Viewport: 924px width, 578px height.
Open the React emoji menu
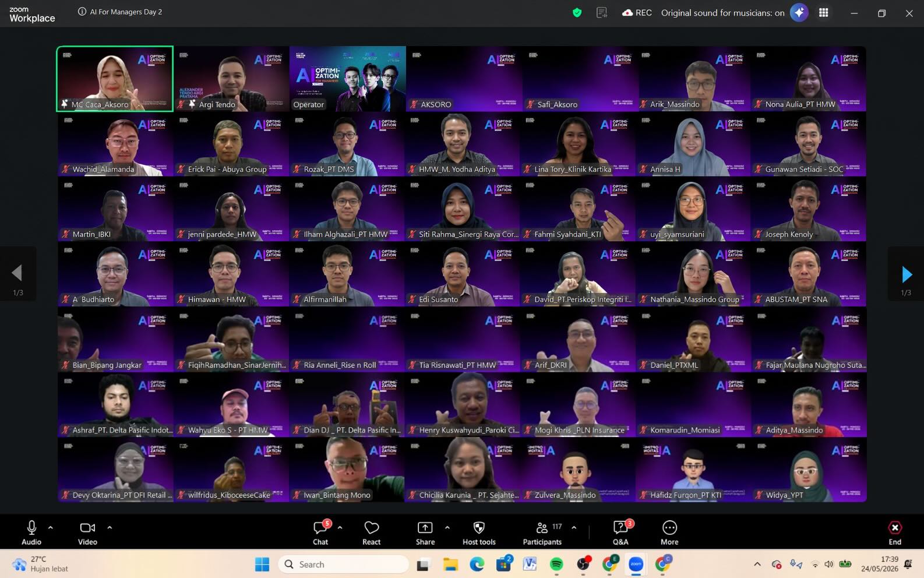(371, 532)
